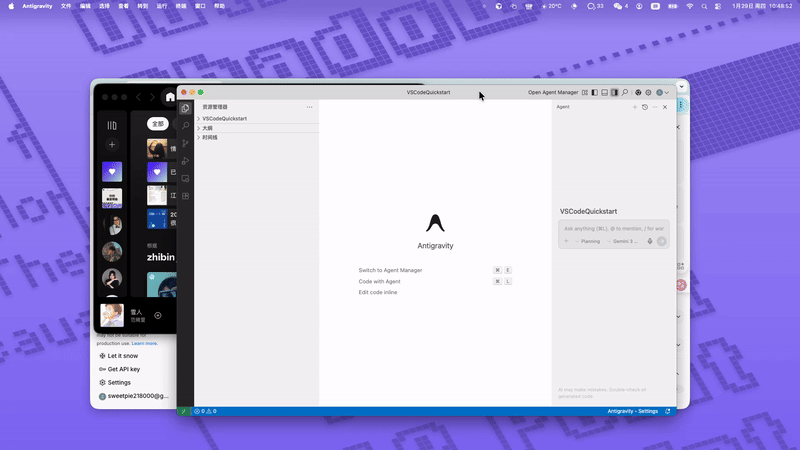This screenshot has height=450, width=800.
Task: Open notifications bell in status bar
Action: [668, 411]
